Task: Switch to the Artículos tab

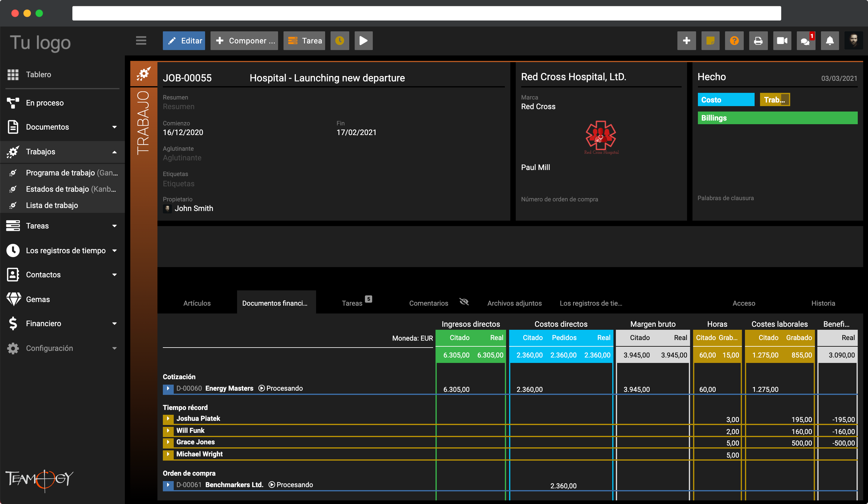Action: click(197, 303)
